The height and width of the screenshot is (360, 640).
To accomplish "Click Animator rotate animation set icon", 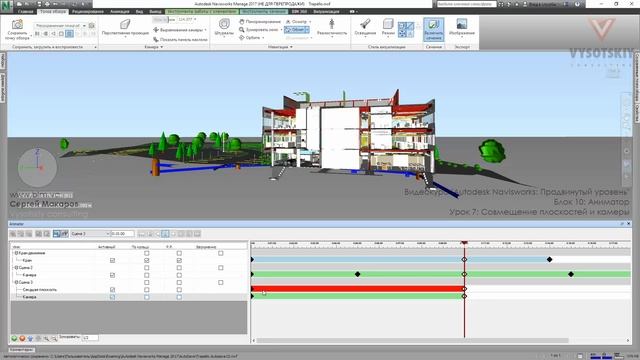I will click(x=21, y=234).
